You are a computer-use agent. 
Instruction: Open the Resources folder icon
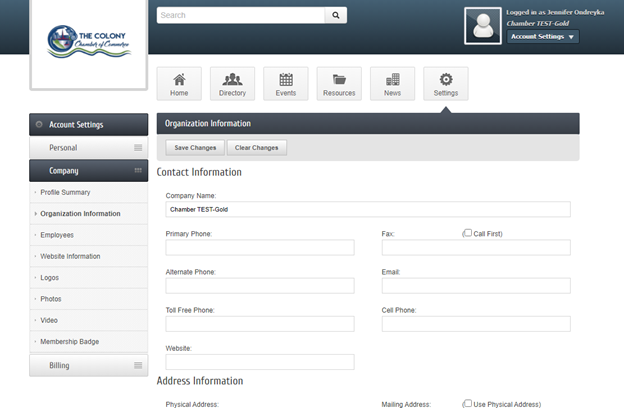(339, 80)
